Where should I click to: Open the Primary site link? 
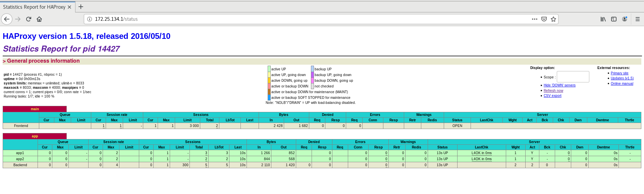[620, 73]
